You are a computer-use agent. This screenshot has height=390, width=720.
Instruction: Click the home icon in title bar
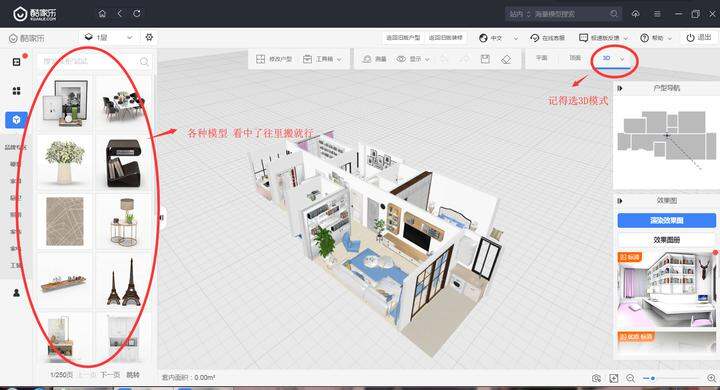[x=102, y=14]
